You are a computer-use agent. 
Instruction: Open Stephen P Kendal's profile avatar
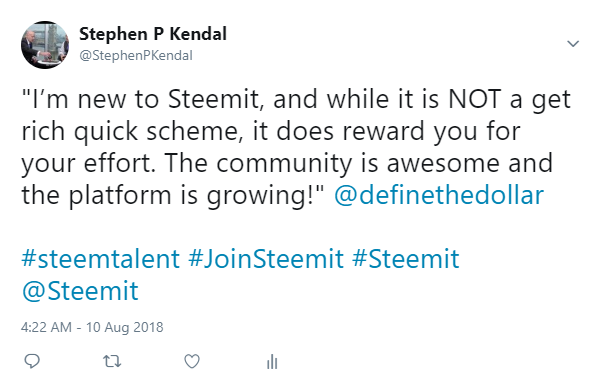pos(45,45)
